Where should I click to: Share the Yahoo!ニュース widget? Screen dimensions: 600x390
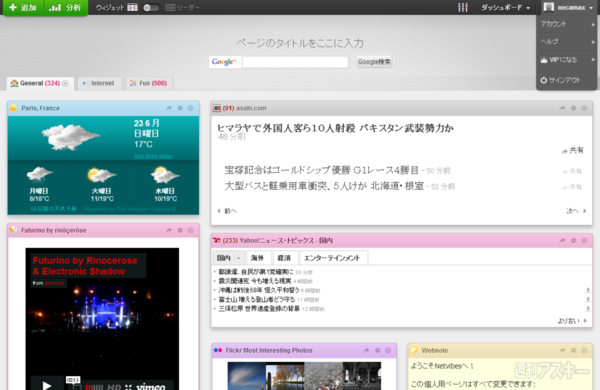[x=562, y=241]
